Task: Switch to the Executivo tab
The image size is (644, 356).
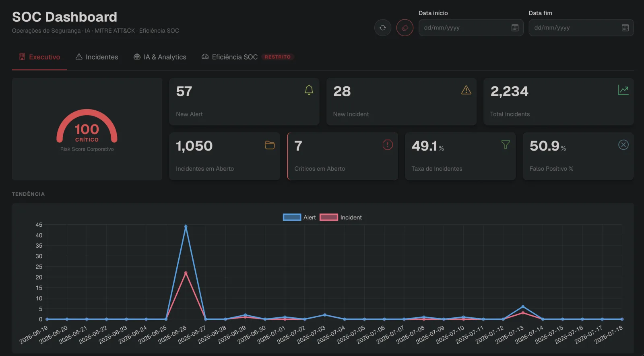Action: click(x=39, y=57)
